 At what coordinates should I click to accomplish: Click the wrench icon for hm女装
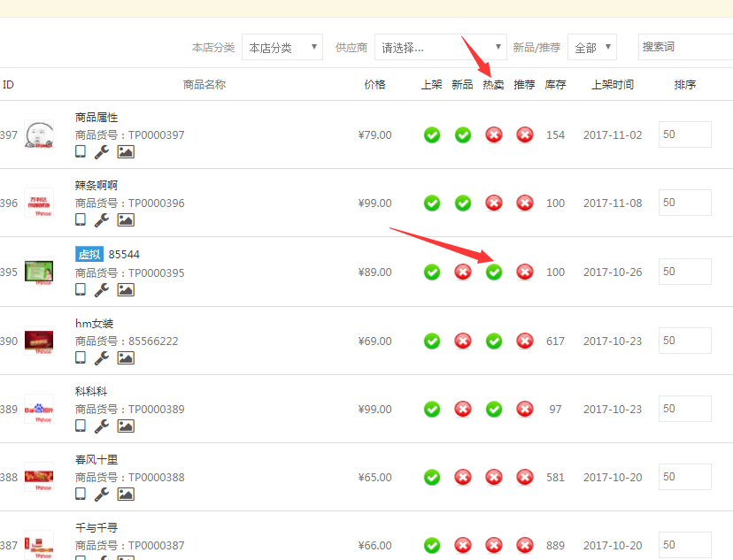click(x=102, y=357)
